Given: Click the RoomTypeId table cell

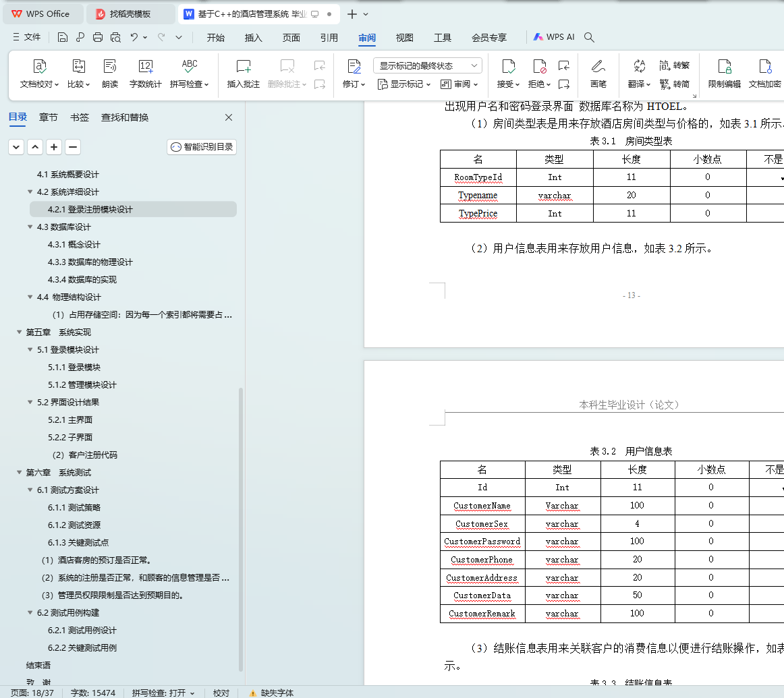Looking at the screenshot, I should pos(478,177).
